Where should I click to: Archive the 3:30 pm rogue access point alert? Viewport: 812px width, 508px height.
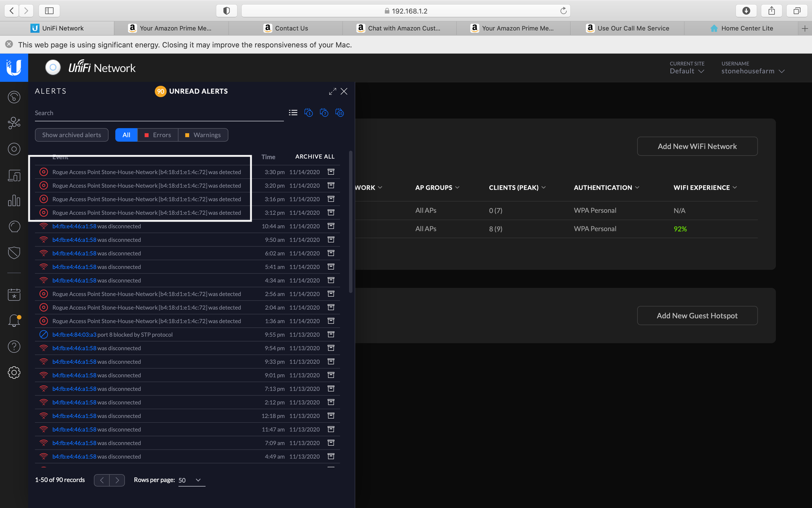[331, 172]
